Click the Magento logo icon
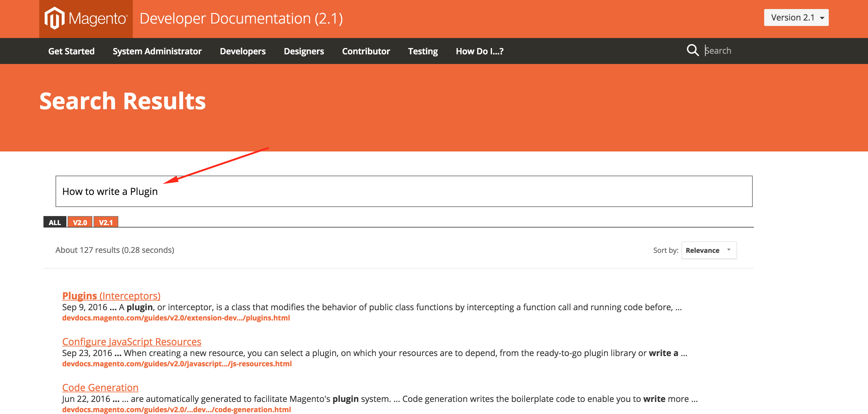The image size is (868, 414). (x=55, y=18)
